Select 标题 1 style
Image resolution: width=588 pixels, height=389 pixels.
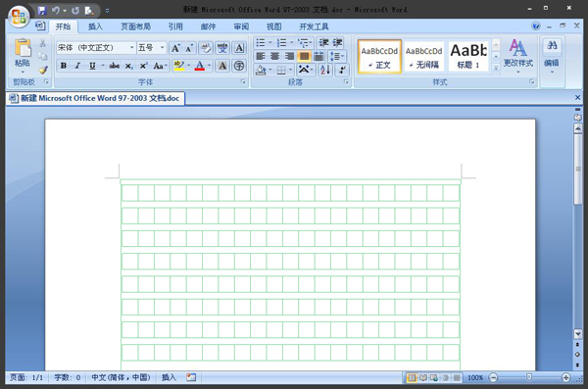pos(468,56)
